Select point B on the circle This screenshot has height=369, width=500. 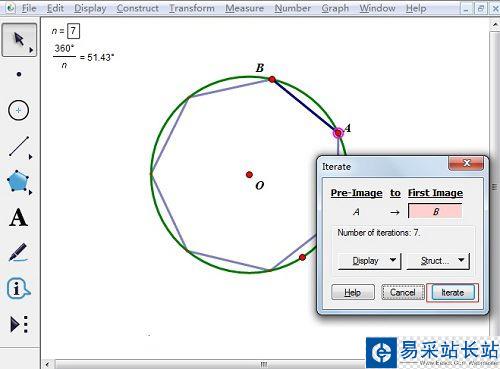pos(272,79)
